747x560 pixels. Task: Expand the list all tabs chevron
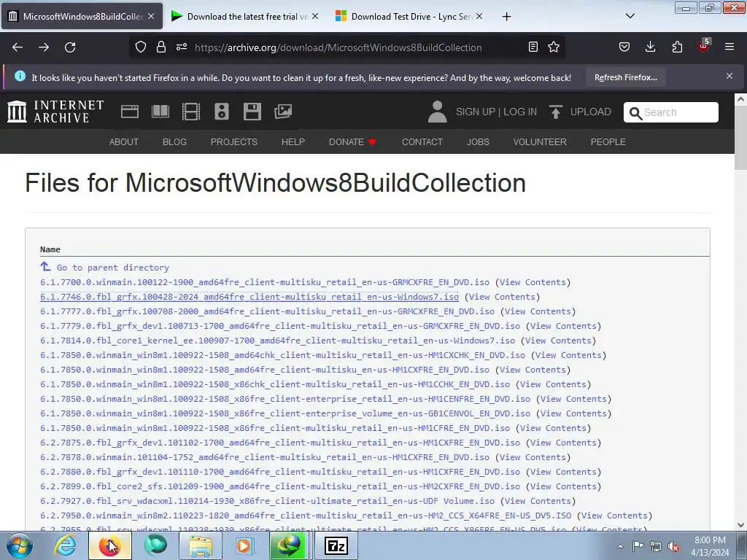click(x=630, y=16)
